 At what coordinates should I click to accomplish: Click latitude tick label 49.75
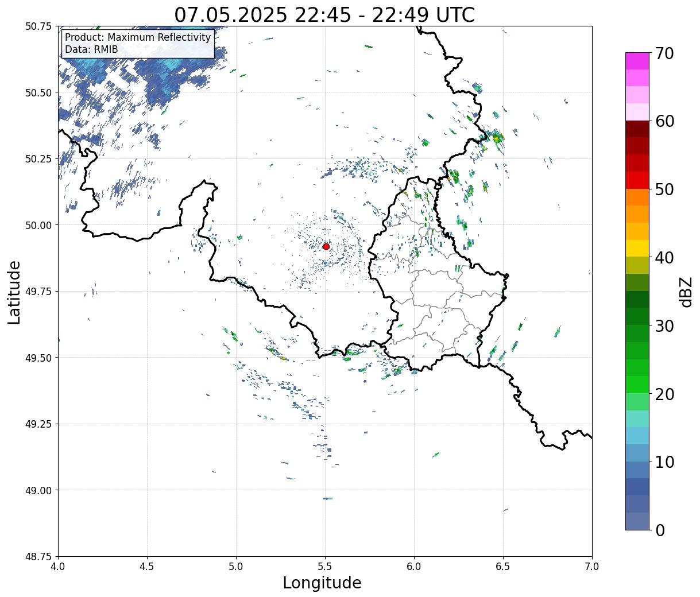38,292
